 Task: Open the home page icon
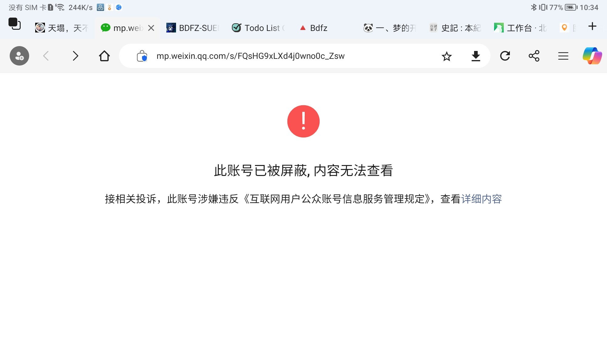(x=104, y=56)
